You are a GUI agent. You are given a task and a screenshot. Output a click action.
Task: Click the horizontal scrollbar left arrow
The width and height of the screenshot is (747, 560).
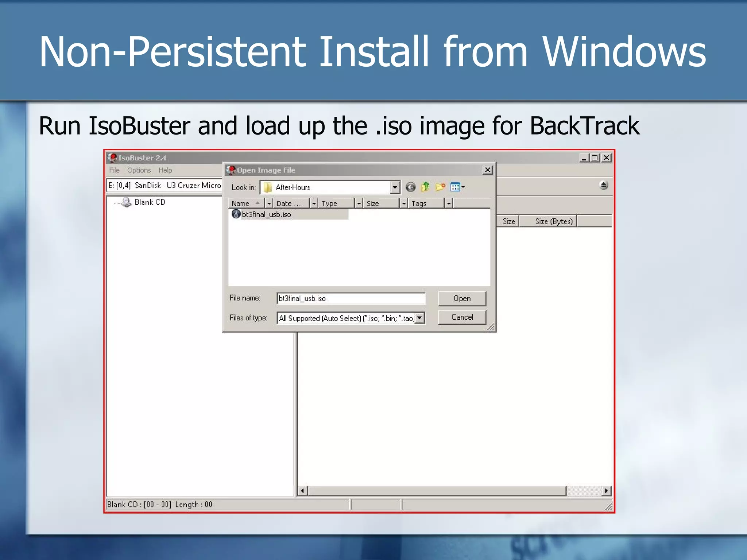(302, 491)
